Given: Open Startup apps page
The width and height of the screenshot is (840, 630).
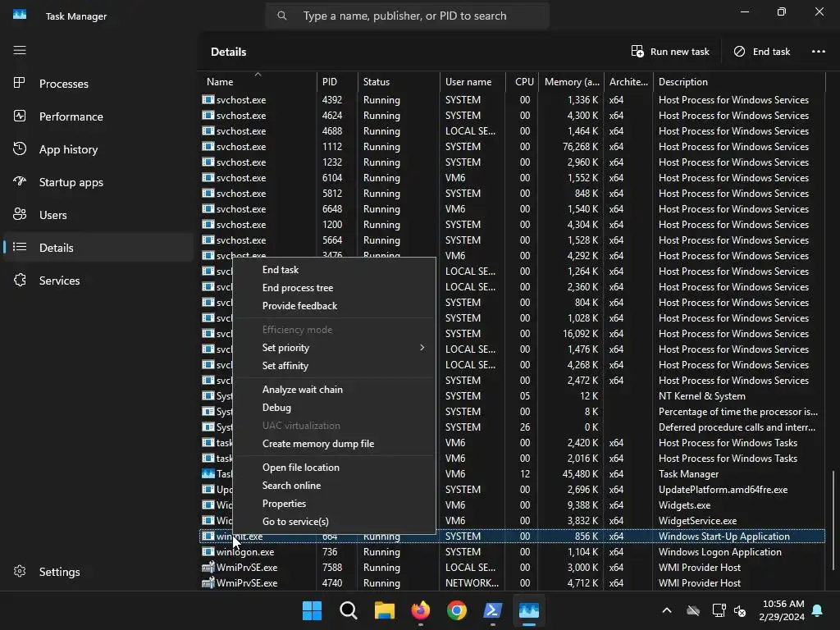Looking at the screenshot, I should [98, 182].
